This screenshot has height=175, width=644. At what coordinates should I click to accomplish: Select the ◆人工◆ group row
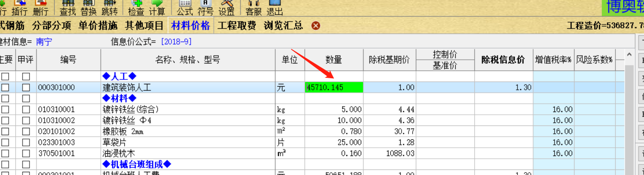click(x=119, y=76)
